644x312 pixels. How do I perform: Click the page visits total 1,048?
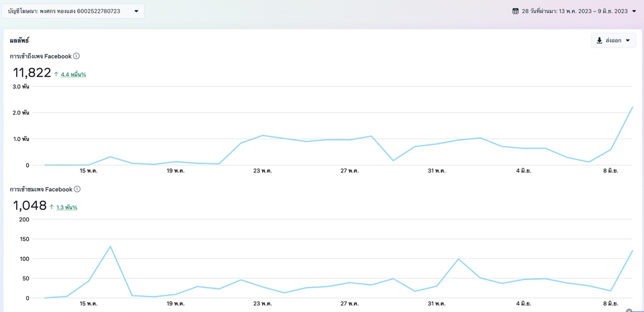(x=30, y=206)
